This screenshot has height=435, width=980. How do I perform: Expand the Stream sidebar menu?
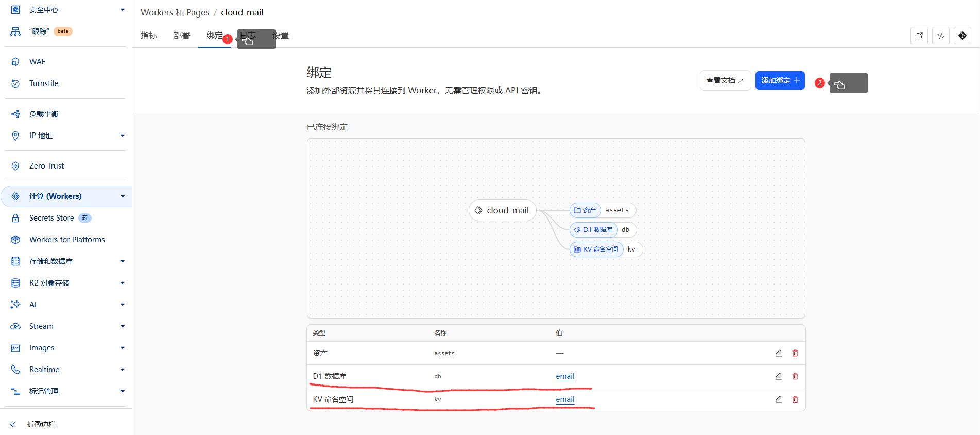[x=122, y=326]
